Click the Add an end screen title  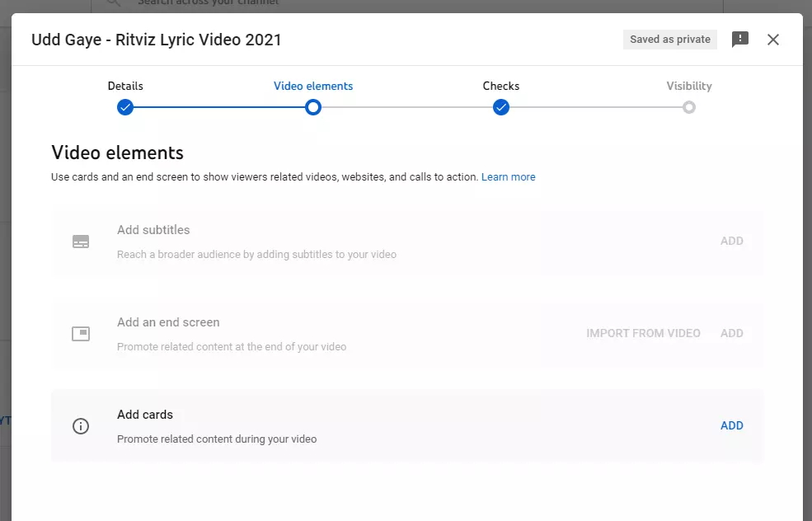pos(168,322)
